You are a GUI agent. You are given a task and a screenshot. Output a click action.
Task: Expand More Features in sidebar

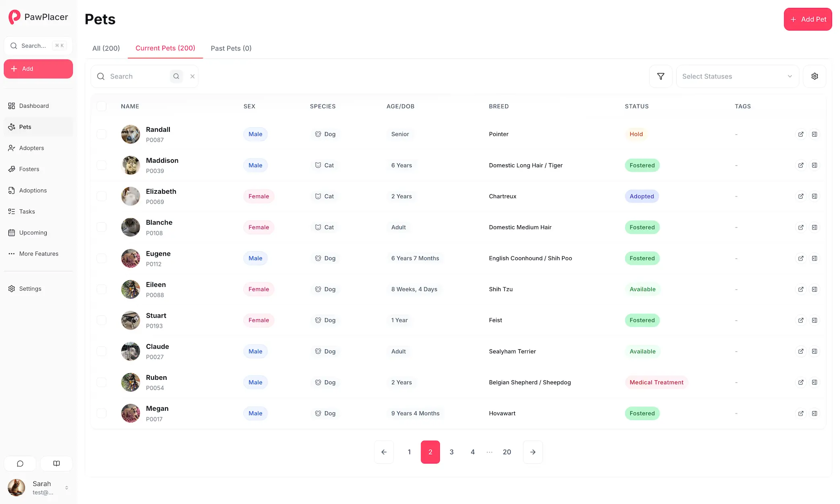(x=39, y=254)
